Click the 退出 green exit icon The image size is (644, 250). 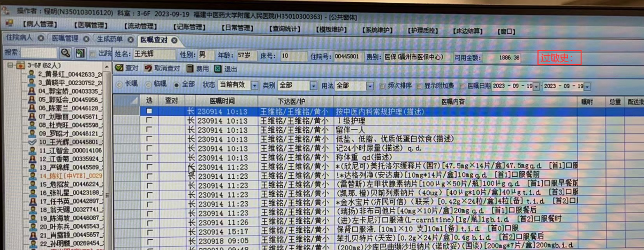pyautogui.click(x=218, y=69)
